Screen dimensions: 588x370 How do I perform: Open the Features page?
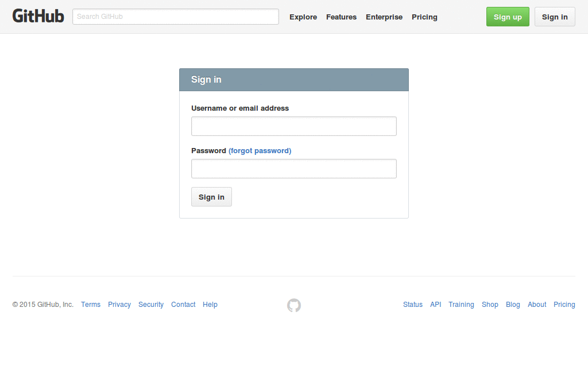341,17
